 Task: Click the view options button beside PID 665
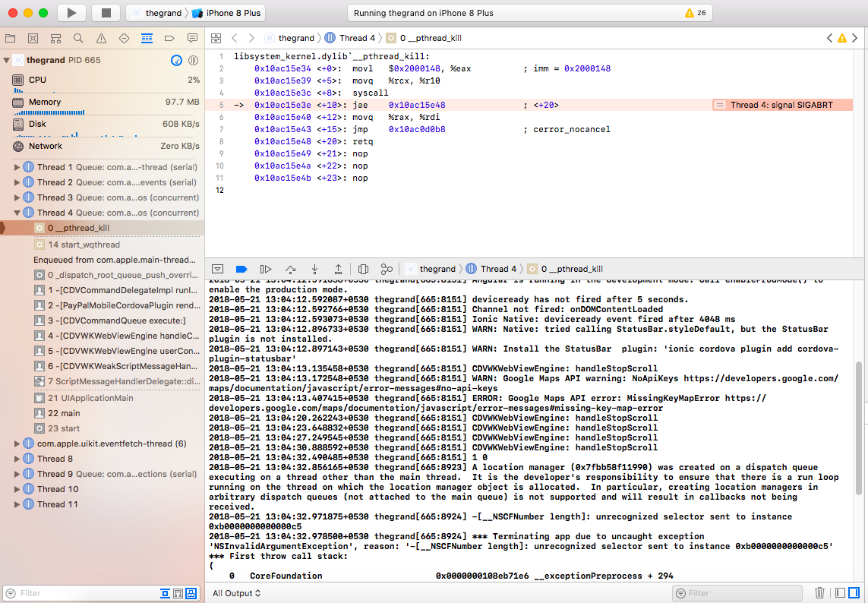193,60
